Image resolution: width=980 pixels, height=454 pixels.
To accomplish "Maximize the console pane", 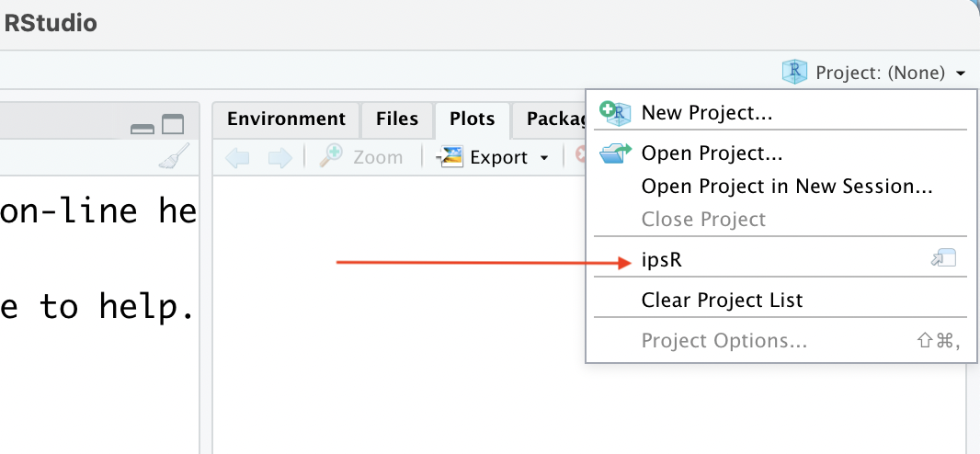I will point(173,124).
